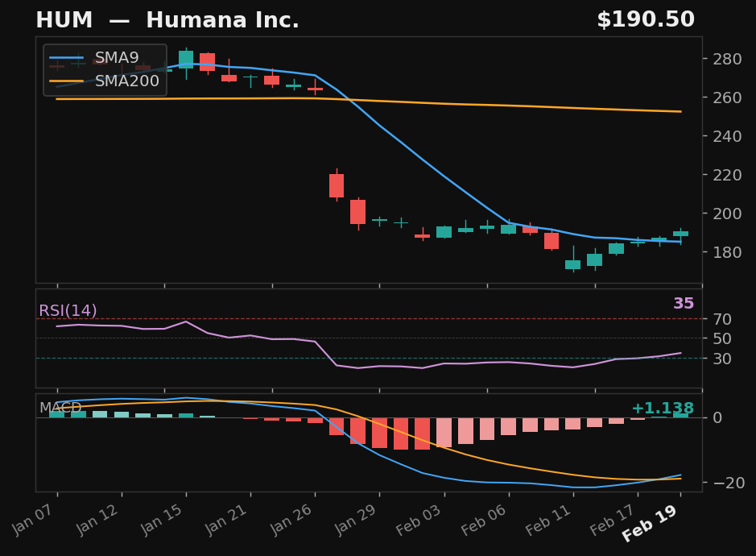The width and height of the screenshot is (756, 556).
Task: Click the blue SMA9 line swatch in legend
Action: (67, 58)
